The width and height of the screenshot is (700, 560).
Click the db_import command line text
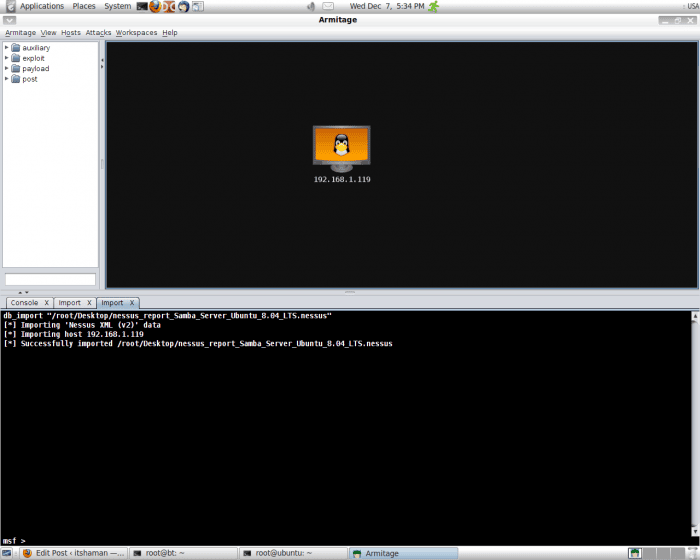click(x=167, y=316)
